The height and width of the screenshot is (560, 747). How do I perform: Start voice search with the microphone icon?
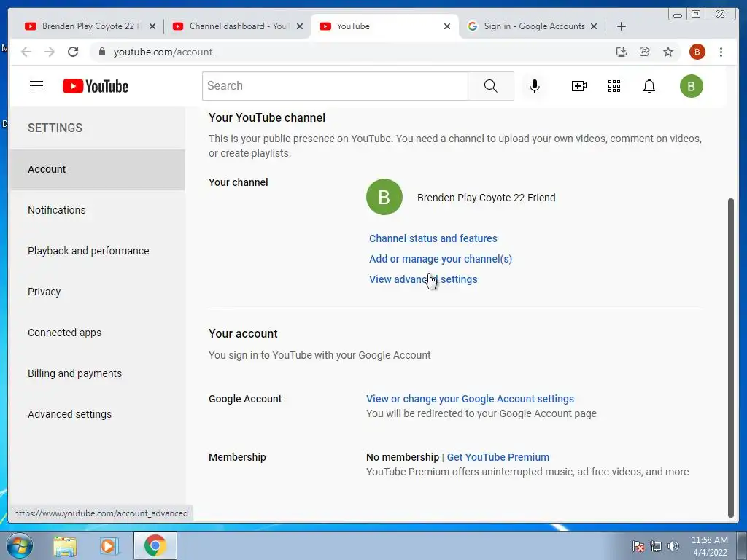click(535, 86)
